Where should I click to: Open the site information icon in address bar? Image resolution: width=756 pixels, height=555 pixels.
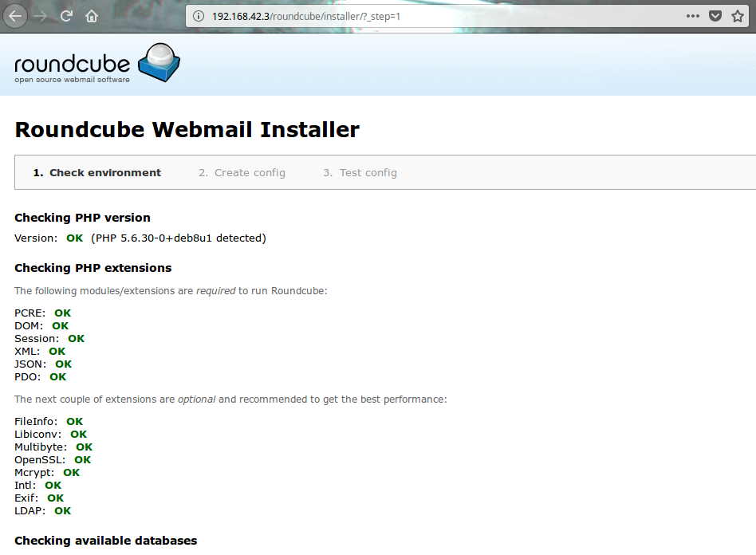[198, 17]
